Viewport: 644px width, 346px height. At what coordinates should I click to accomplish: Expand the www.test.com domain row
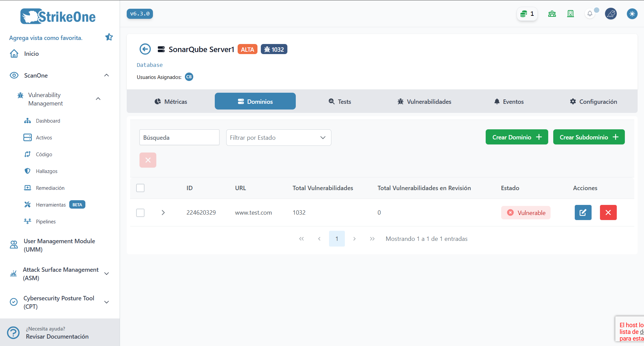coord(163,212)
